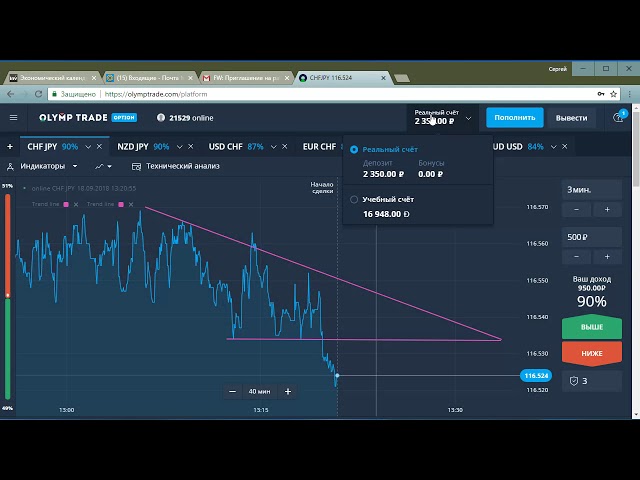Select the Учебный счёт radio option
This screenshot has width=640, height=480.
pos(354,199)
